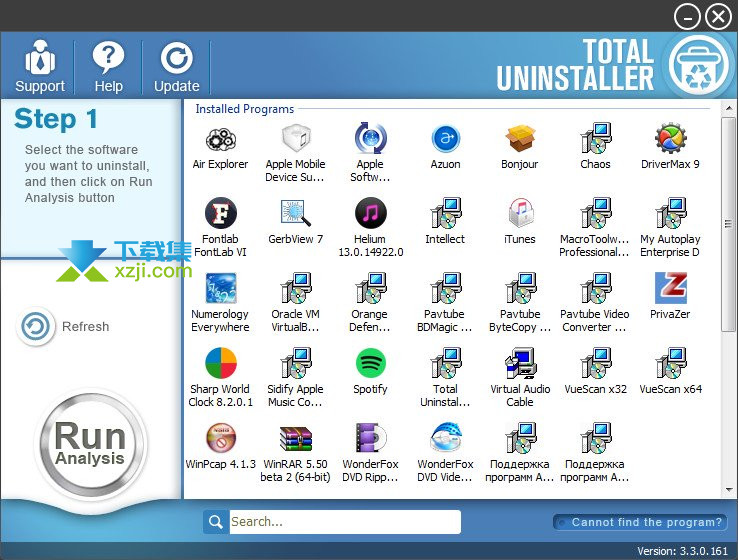The height and width of the screenshot is (560, 738).
Task: Select the Chaos program icon
Action: [x=595, y=139]
